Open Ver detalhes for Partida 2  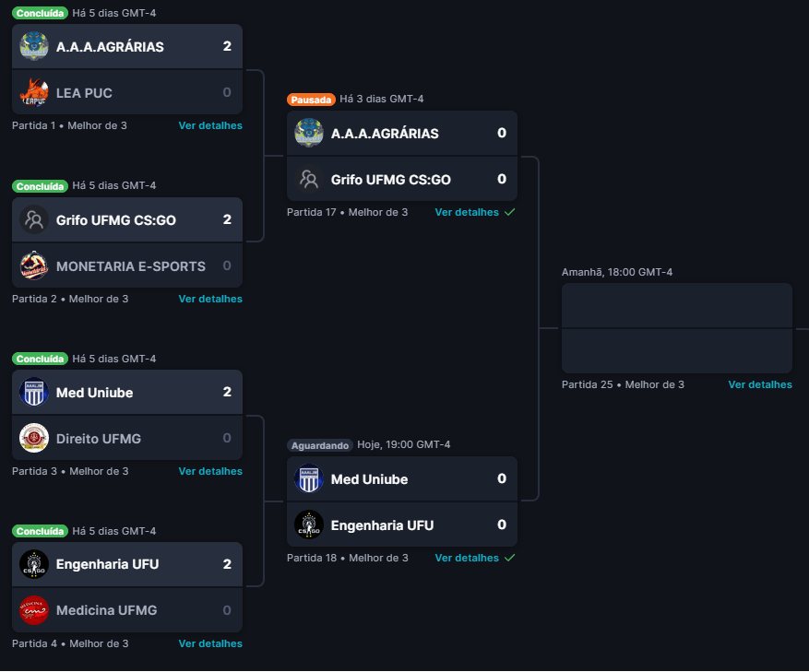click(x=210, y=299)
